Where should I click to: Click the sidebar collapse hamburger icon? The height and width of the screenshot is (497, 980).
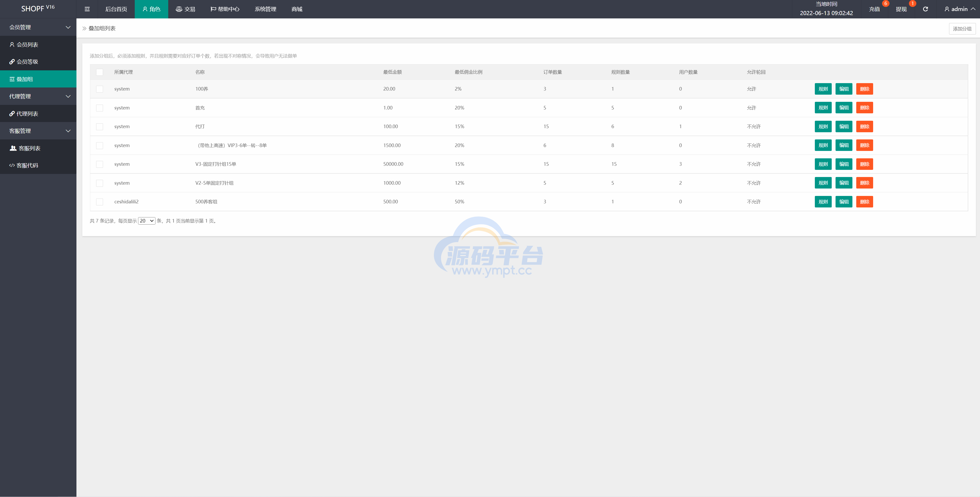coord(87,9)
